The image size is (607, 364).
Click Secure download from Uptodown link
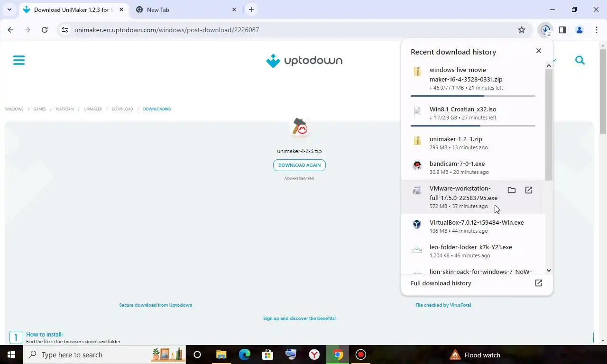tap(156, 305)
